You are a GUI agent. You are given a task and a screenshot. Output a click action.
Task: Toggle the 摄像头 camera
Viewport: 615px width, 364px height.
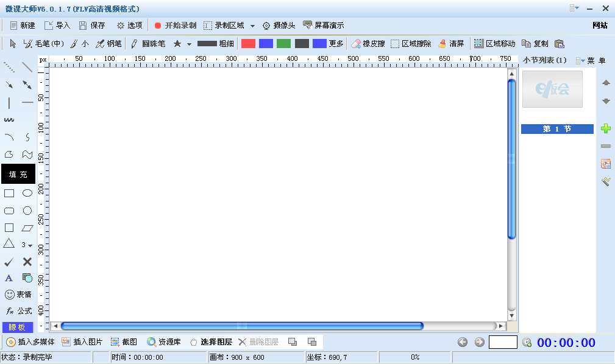[x=279, y=26]
